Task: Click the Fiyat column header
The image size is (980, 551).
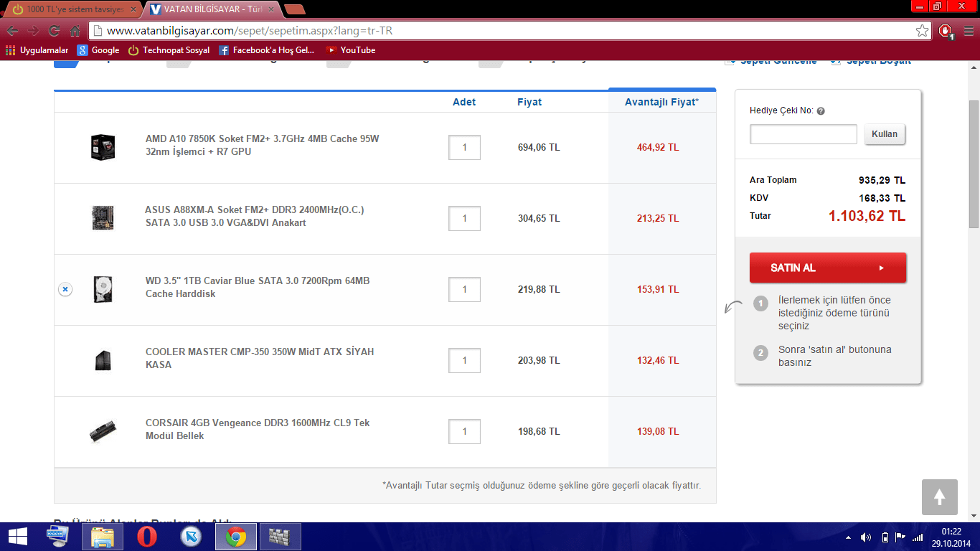Action: click(529, 102)
